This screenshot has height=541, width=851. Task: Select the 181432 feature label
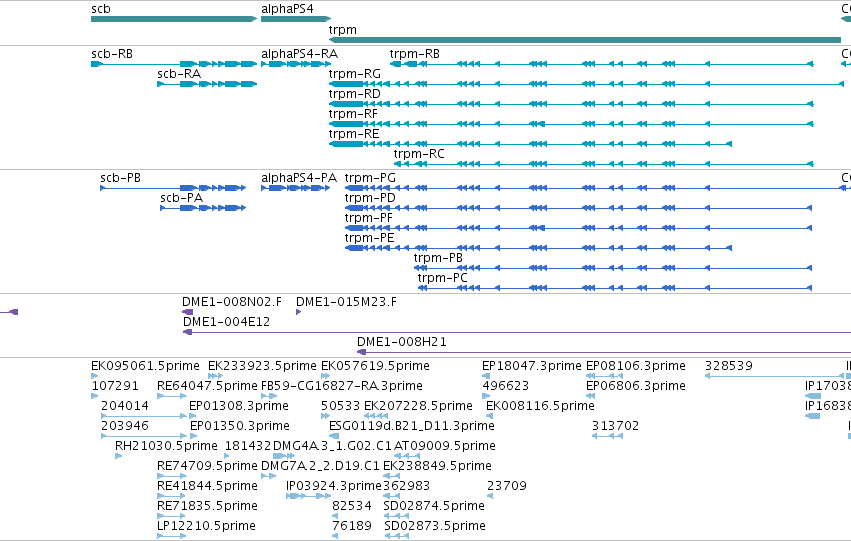point(248,447)
